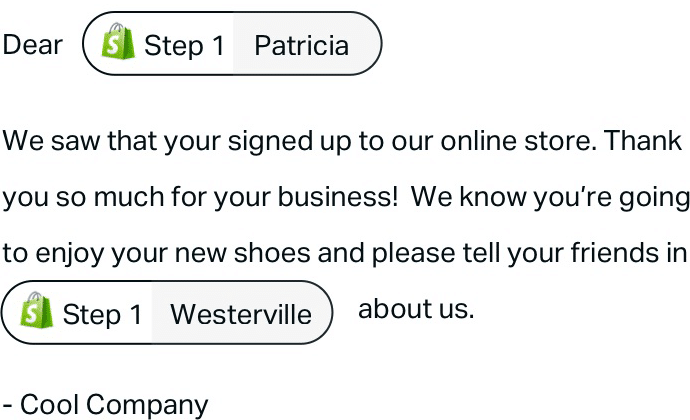Image resolution: width=690 pixels, height=420 pixels.
Task: Select the Step 1 label in Patricia pill
Action: pyautogui.click(x=184, y=45)
